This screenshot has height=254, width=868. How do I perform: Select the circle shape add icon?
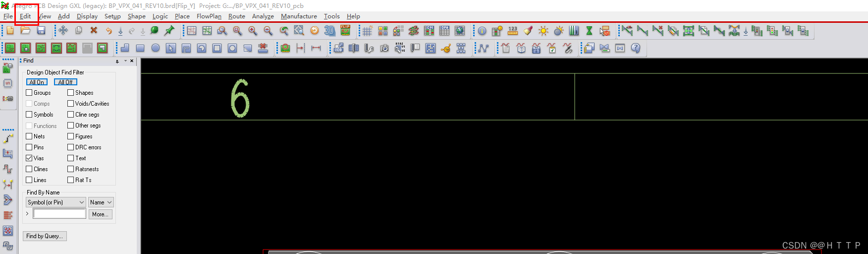[156, 48]
